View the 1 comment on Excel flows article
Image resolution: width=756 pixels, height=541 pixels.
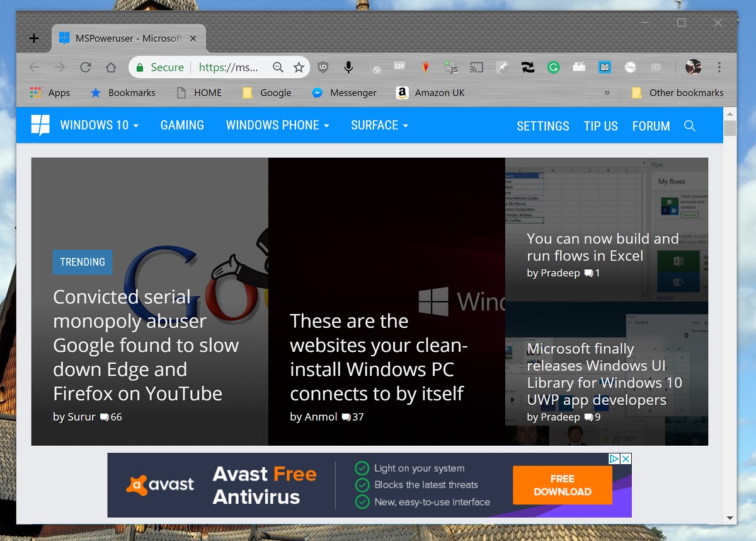tap(592, 273)
